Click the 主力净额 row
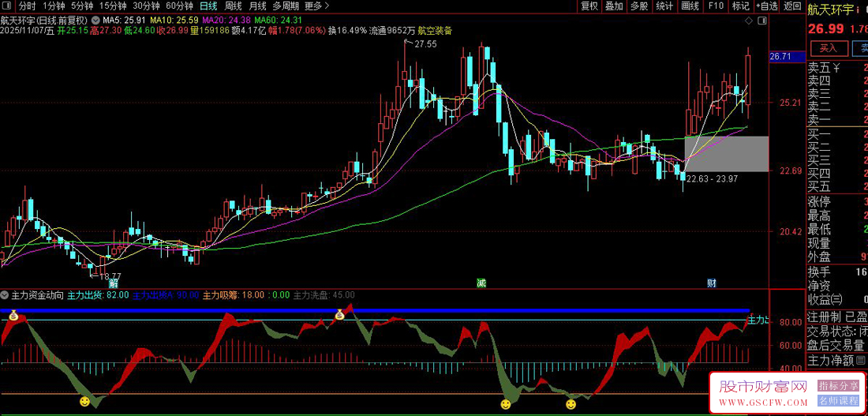The height and width of the screenshot is (416, 868). pos(837,361)
